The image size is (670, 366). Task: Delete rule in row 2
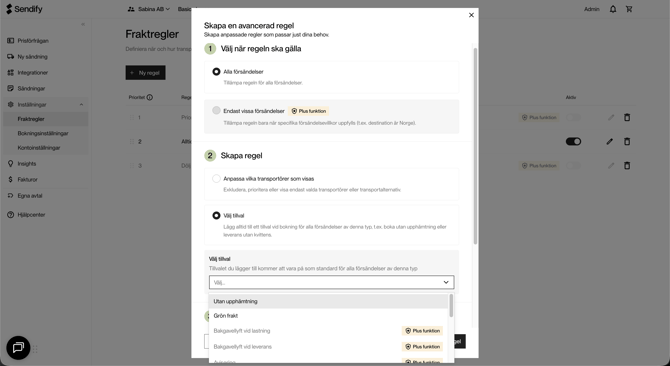(x=627, y=141)
